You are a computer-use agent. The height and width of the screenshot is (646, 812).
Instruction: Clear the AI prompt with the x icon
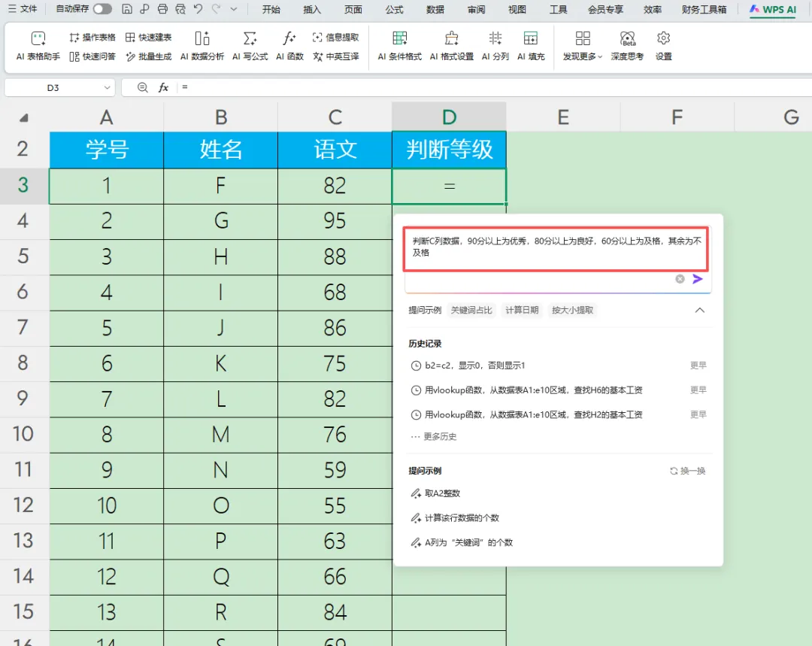(680, 279)
